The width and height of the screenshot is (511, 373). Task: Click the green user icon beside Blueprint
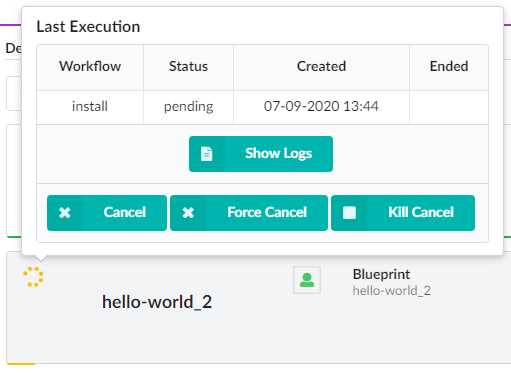(307, 280)
